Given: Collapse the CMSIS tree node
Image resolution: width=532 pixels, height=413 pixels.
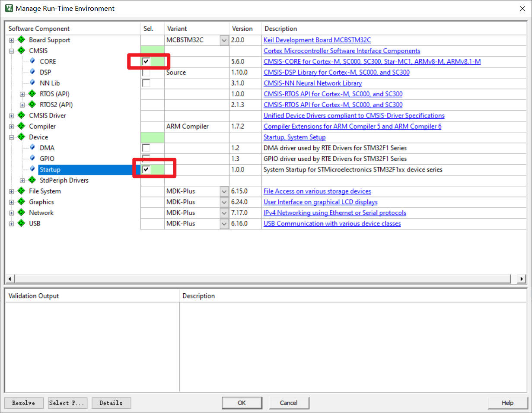Looking at the screenshot, I should tap(12, 51).
